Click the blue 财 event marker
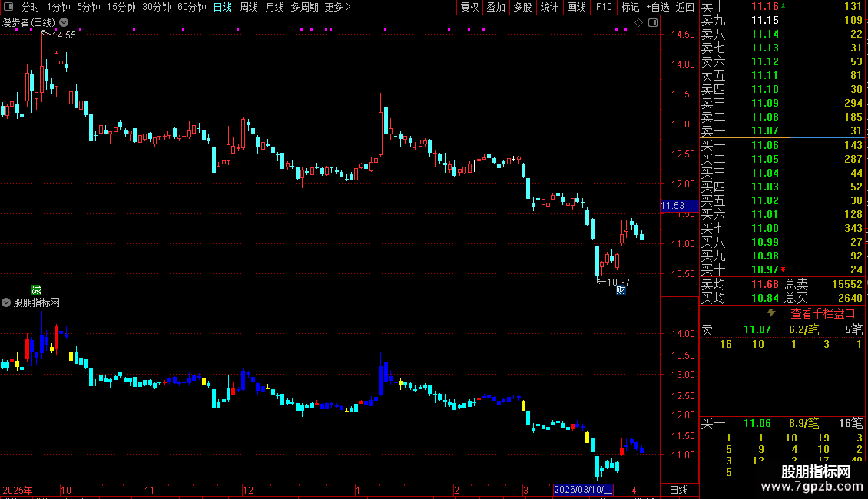Viewport: 868px width, 499px height. coord(621,290)
